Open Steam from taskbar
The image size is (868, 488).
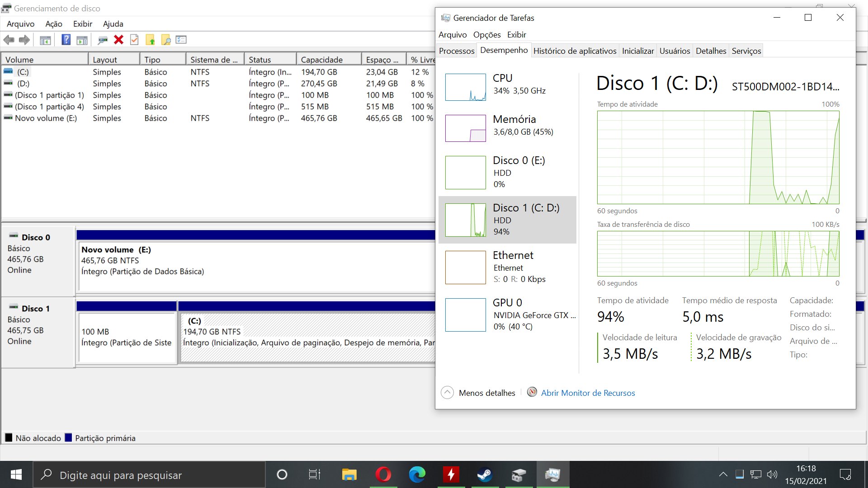485,474
